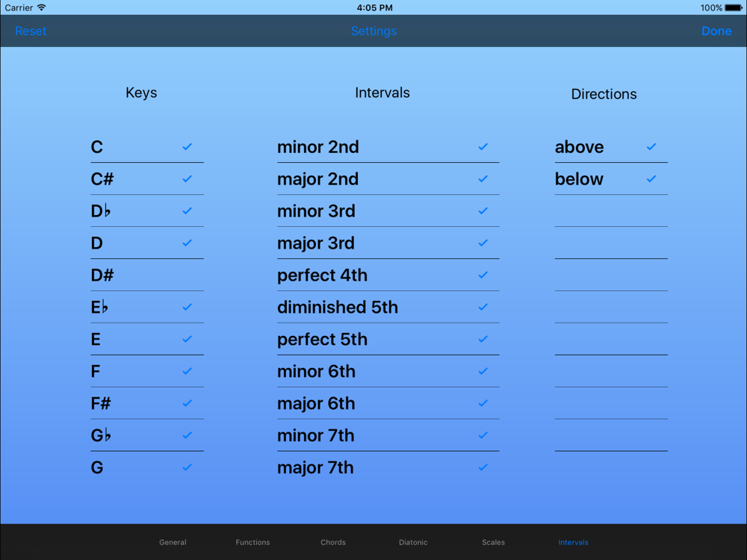Tap Done to close settings

point(716,31)
